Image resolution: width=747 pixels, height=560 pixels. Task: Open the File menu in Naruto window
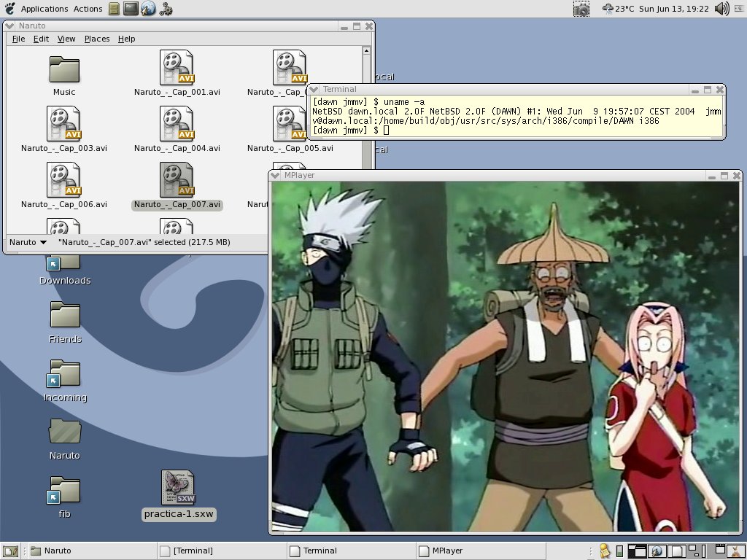18,39
